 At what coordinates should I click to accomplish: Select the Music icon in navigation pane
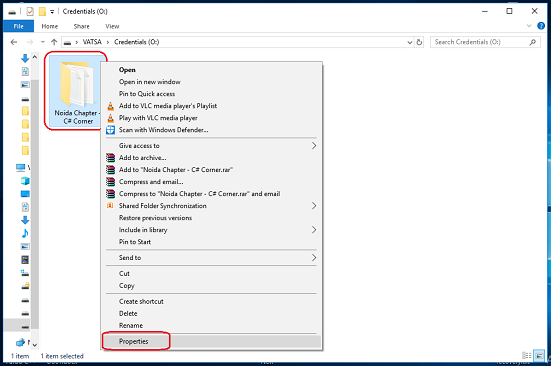pyautogui.click(x=25, y=233)
